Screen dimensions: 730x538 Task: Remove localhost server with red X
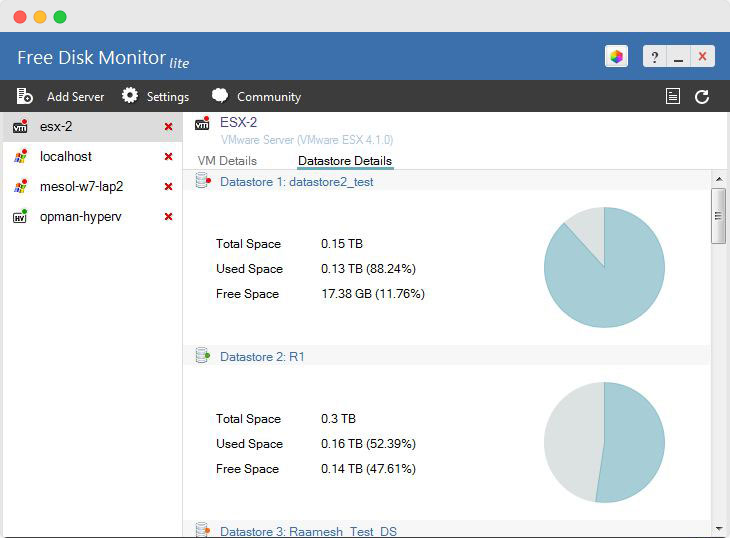tap(169, 156)
